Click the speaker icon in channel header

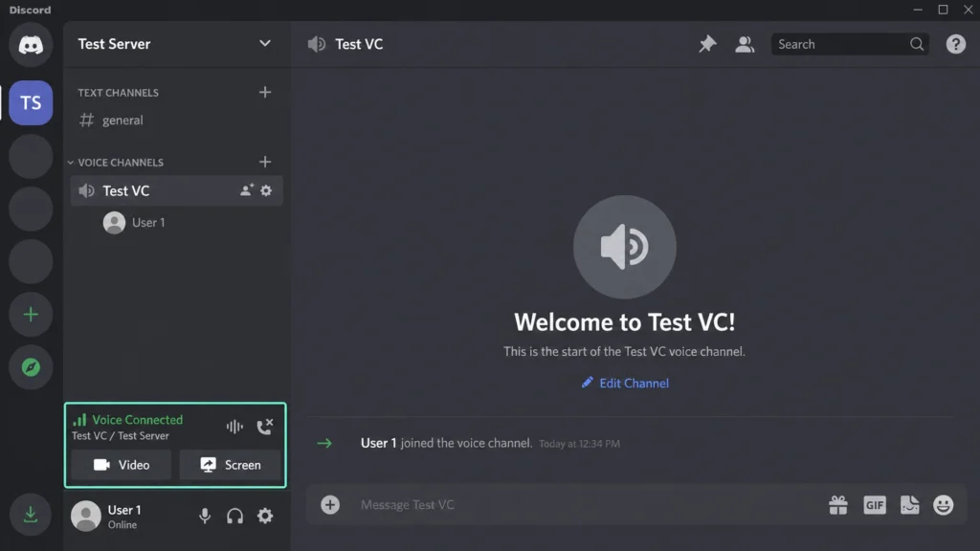[x=317, y=44]
